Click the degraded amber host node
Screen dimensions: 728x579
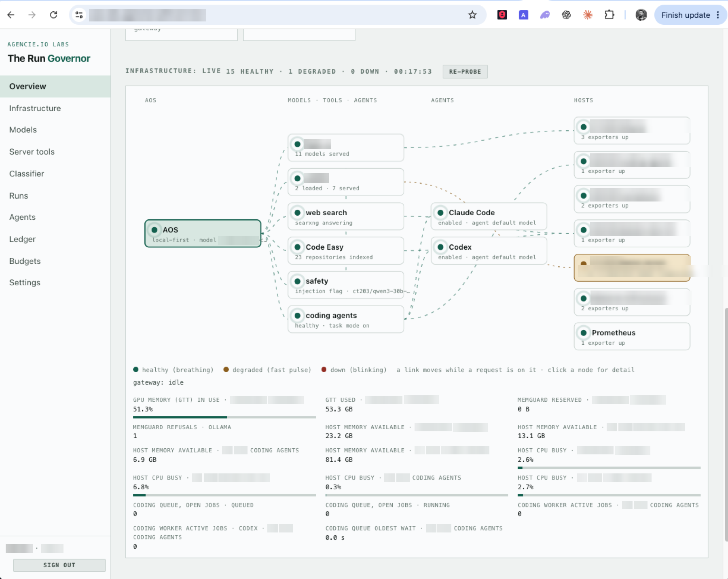pyautogui.click(x=632, y=268)
